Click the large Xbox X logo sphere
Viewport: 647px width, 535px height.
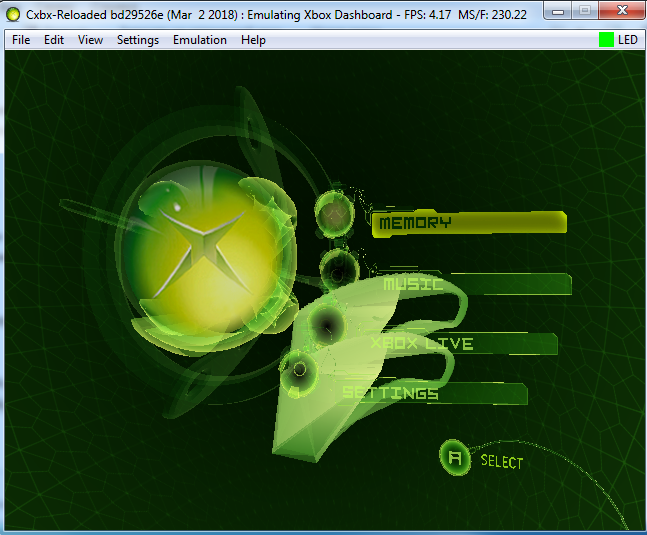coord(202,252)
